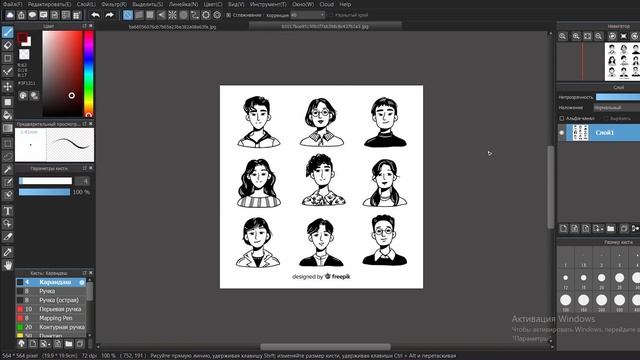Select the rectangular Selection tool

tap(8, 144)
